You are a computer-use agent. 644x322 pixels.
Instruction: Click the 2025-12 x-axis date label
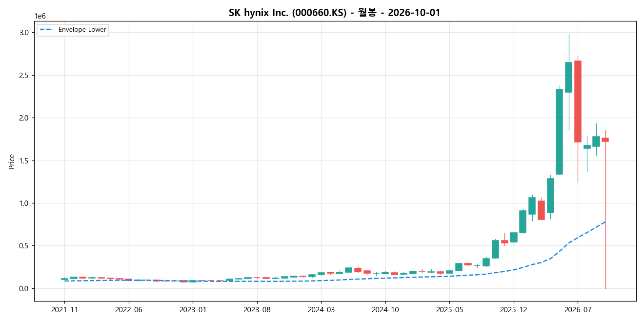click(x=514, y=309)
